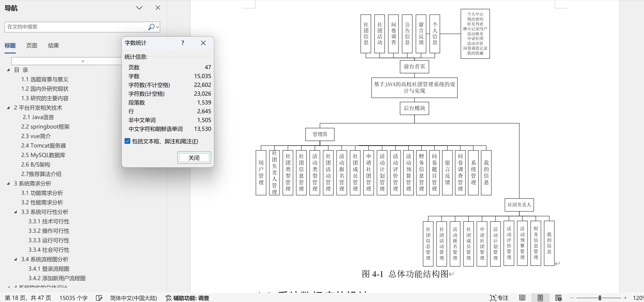The height and width of the screenshot is (302, 644).
Task: Collapse the 目录 heading
Action: pyautogui.click(x=8, y=70)
